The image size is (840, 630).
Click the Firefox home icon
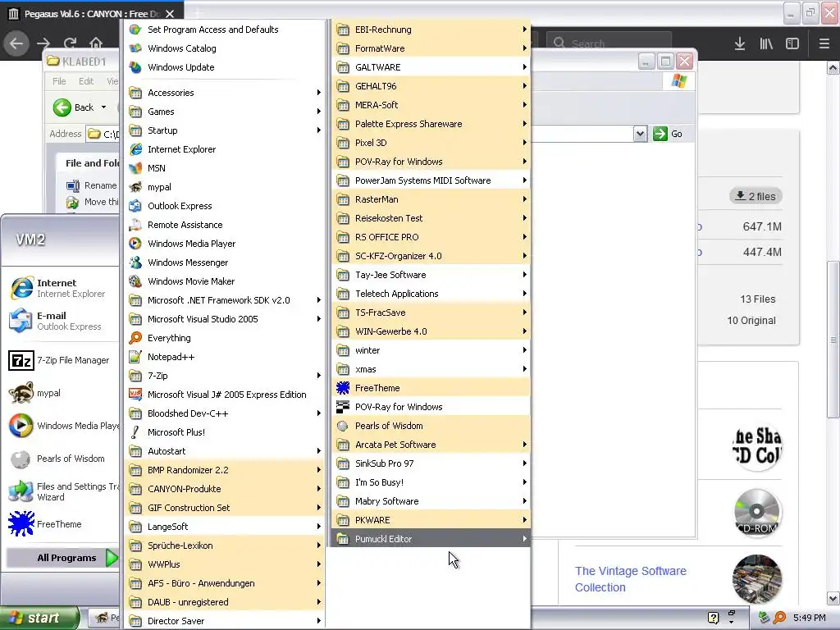pos(96,43)
